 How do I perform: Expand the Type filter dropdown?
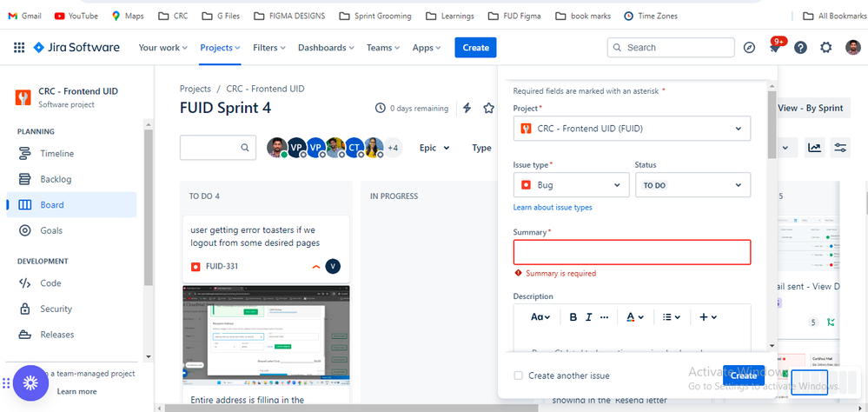481,148
